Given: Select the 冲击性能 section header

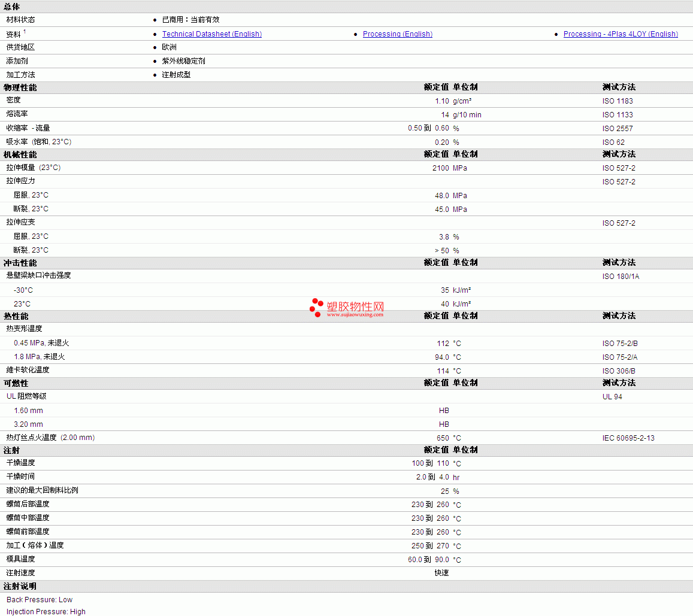Looking at the screenshot, I should coord(20,263).
